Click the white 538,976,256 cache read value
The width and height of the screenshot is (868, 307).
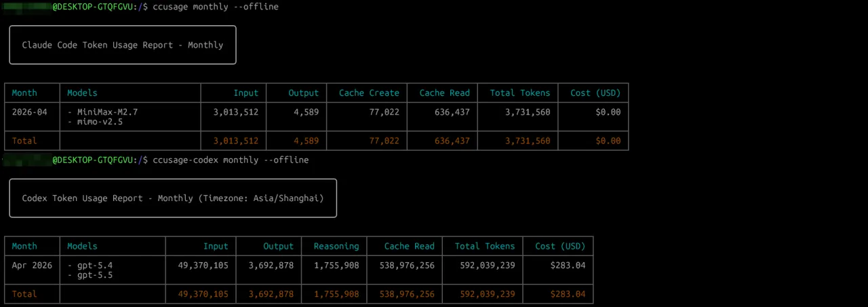pos(406,266)
